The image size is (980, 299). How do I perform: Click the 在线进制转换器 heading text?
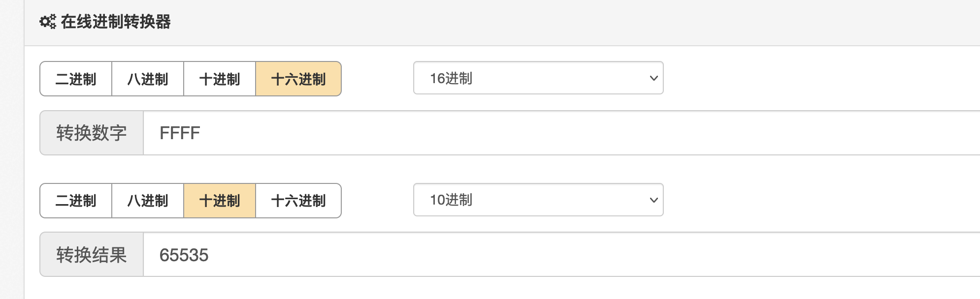pyautogui.click(x=116, y=22)
